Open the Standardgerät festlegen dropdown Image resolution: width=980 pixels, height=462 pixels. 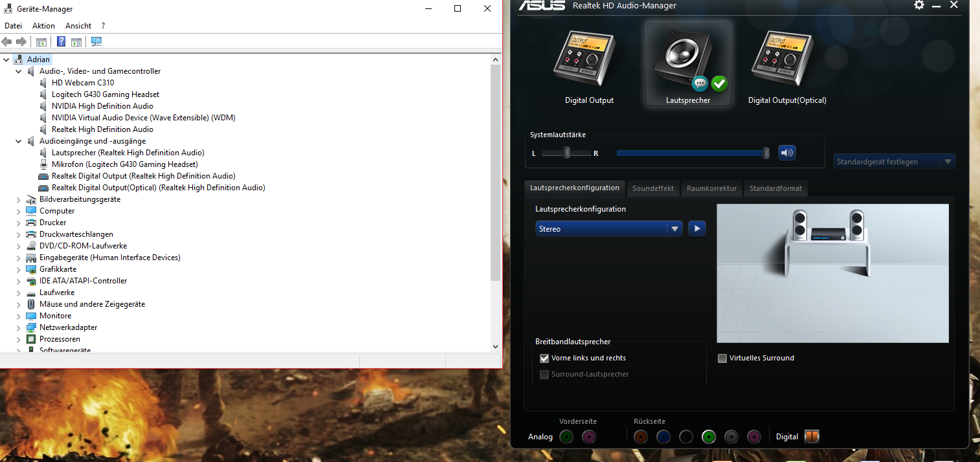(x=894, y=162)
